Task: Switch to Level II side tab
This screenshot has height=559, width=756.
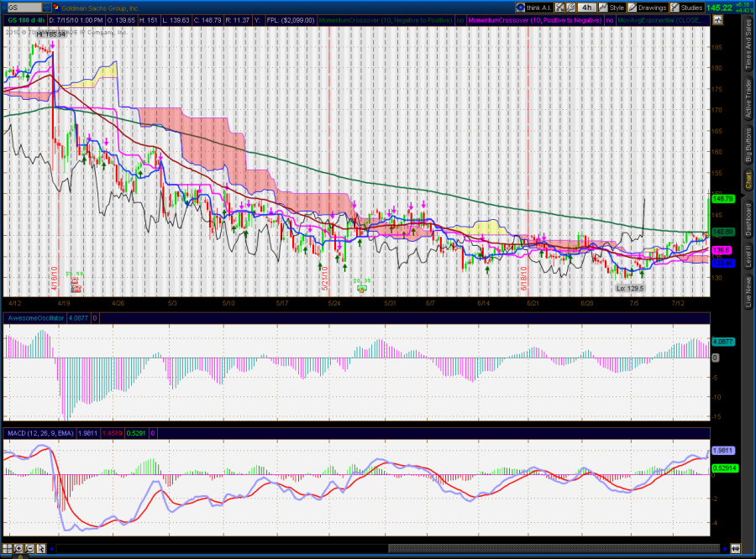Action: click(748, 257)
